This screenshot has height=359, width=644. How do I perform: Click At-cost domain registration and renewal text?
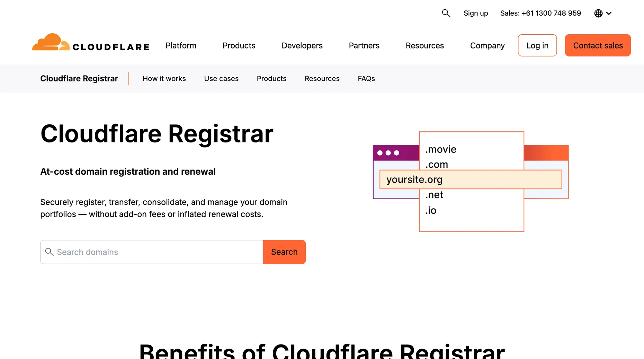click(128, 172)
